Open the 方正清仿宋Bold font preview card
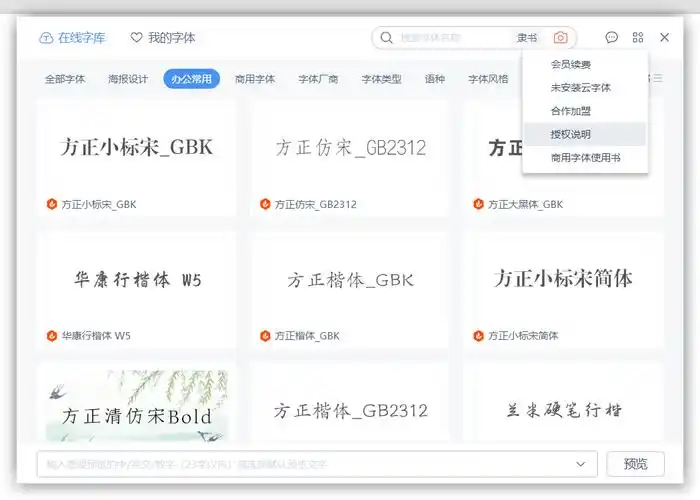Viewport: 700px width, 500px height. (x=137, y=404)
